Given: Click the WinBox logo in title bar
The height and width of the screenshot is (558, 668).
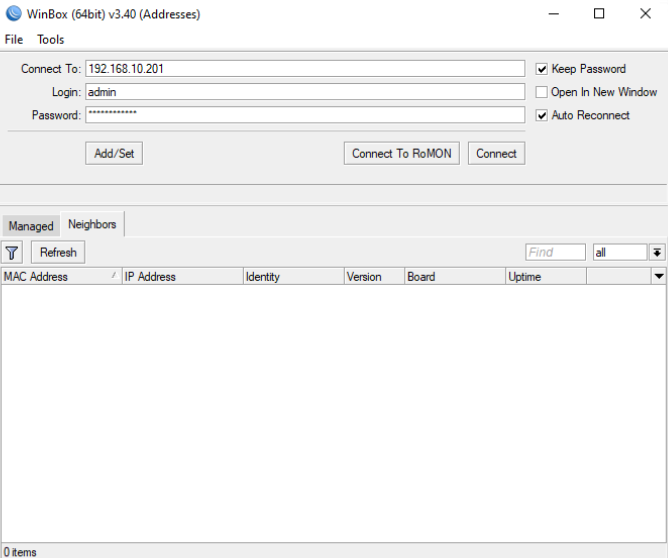Looking at the screenshot, I should tap(14, 14).
